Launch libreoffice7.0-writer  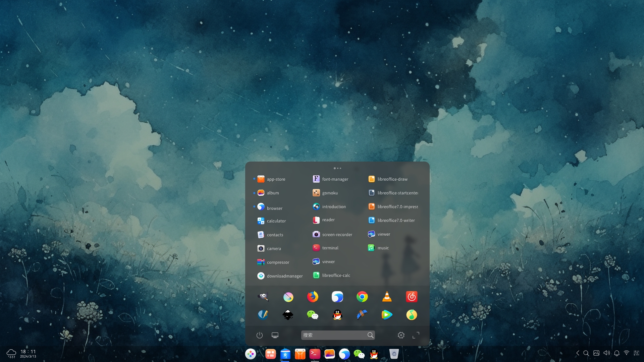(391, 220)
